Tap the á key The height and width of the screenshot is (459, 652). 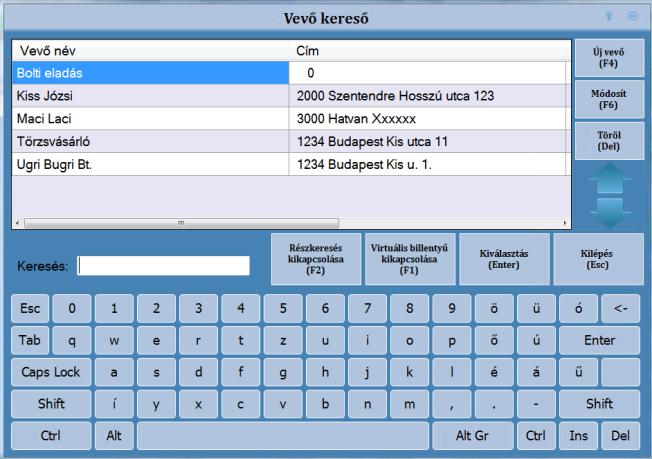click(536, 372)
